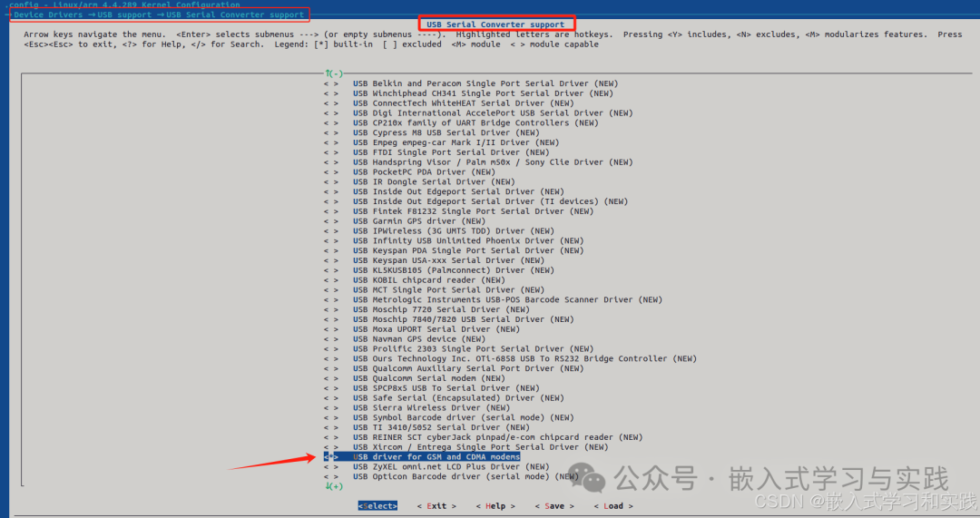Viewport: 980px width, 518px height.
Task: Select USB TI 3410/5052 Serial Driver
Action: coord(426,427)
